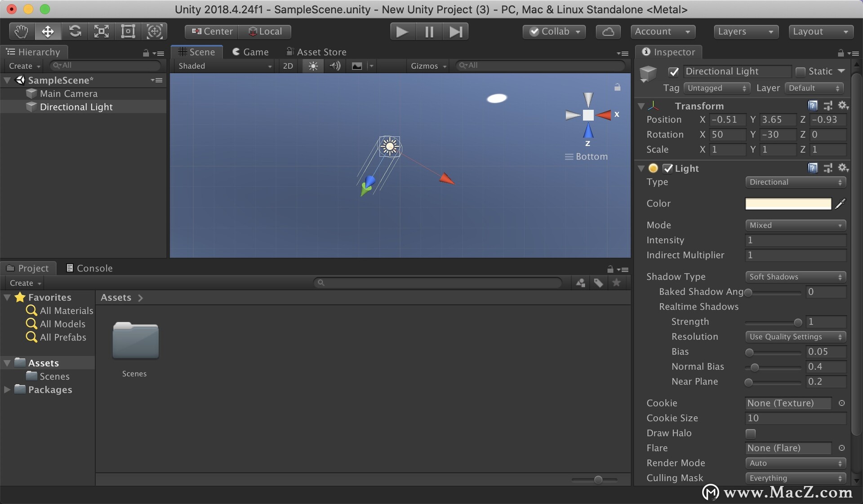
Task: Lock the Inspector panel
Action: [841, 53]
